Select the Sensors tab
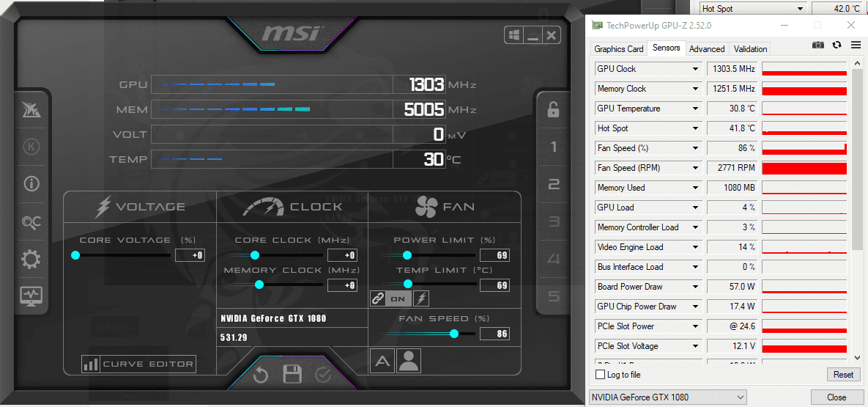Screen dimensions: 868x407 pos(667,48)
